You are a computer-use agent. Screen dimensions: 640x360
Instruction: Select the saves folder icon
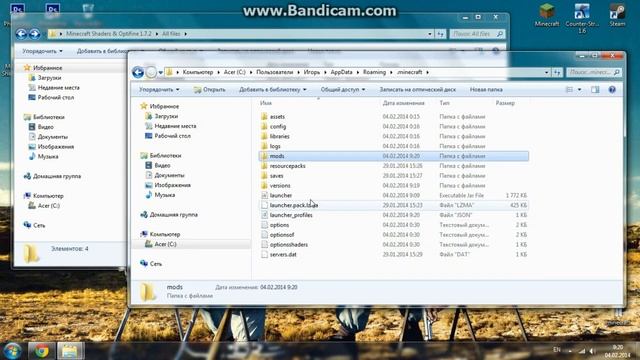click(x=264, y=176)
